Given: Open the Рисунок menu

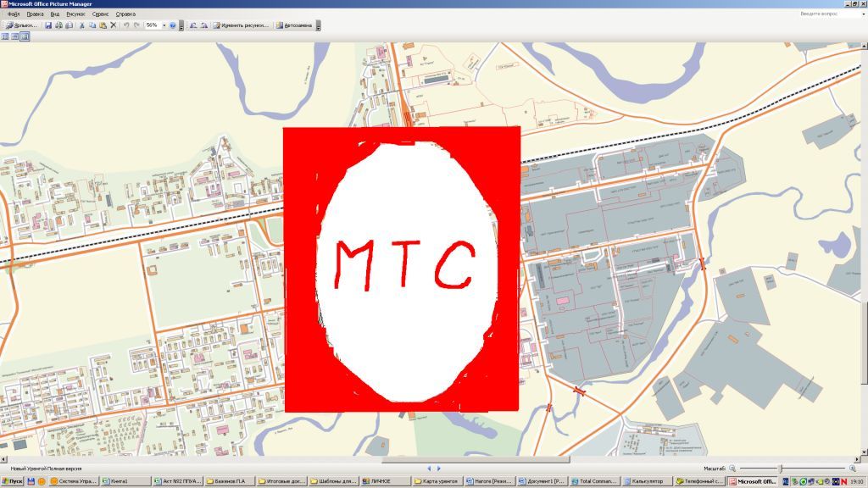Looking at the screenshot, I should point(75,14).
